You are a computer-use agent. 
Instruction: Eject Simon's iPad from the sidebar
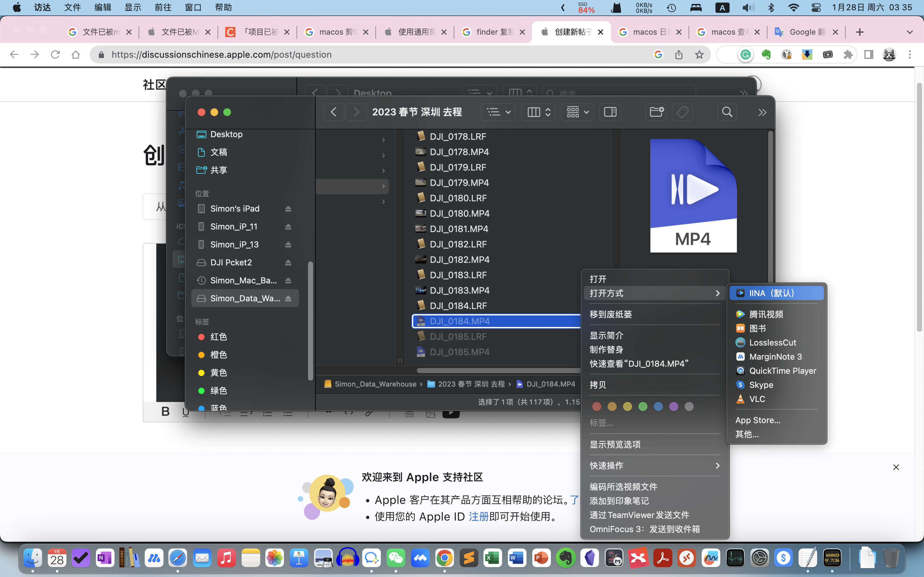pyautogui.click(x=288, y=209)
